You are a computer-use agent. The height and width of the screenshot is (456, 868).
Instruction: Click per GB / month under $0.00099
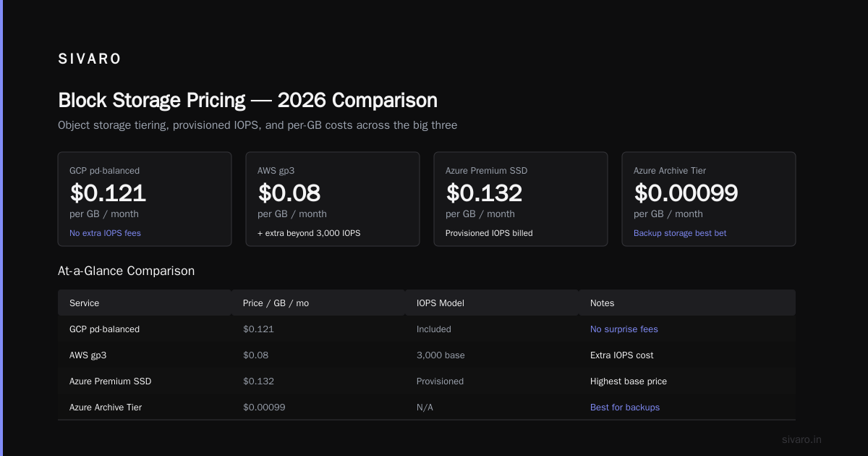click(x=668, y=214)
